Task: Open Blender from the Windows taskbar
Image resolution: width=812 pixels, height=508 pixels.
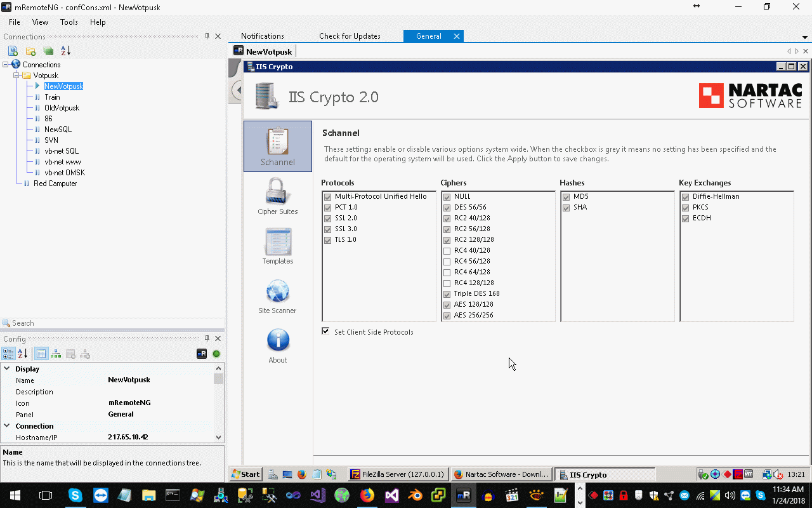Action: pos(416,495)
